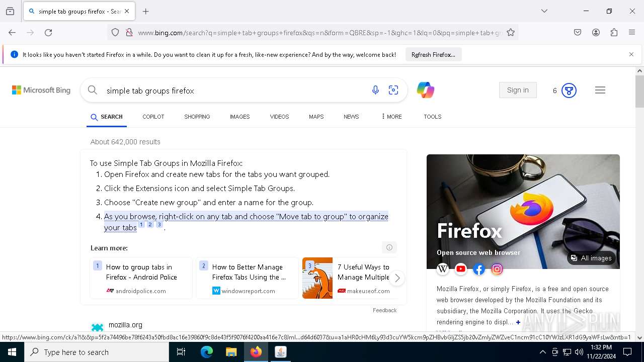Screen dimensions: 644x362
Task: Open a new tab with plus button
Action: [146, 11]
